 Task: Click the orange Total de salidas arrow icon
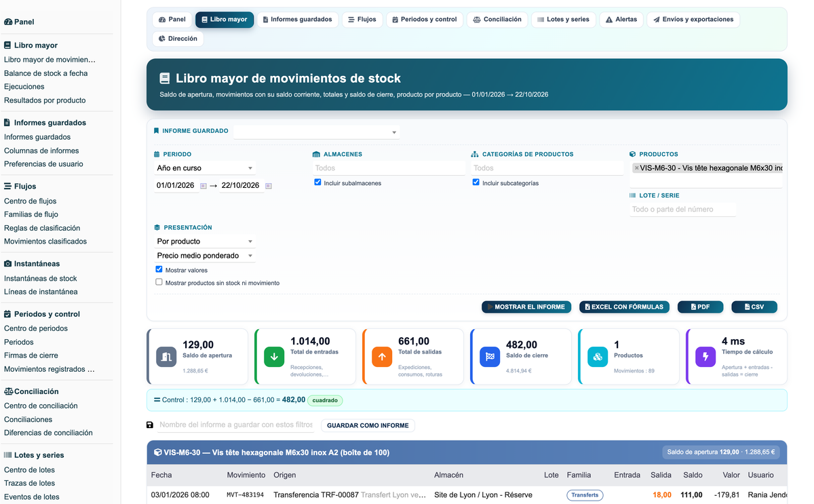(382, 356)
